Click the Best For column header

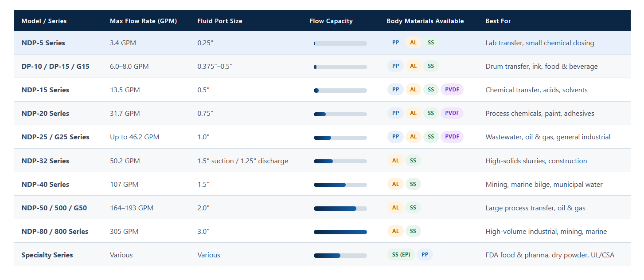[498, 21]
